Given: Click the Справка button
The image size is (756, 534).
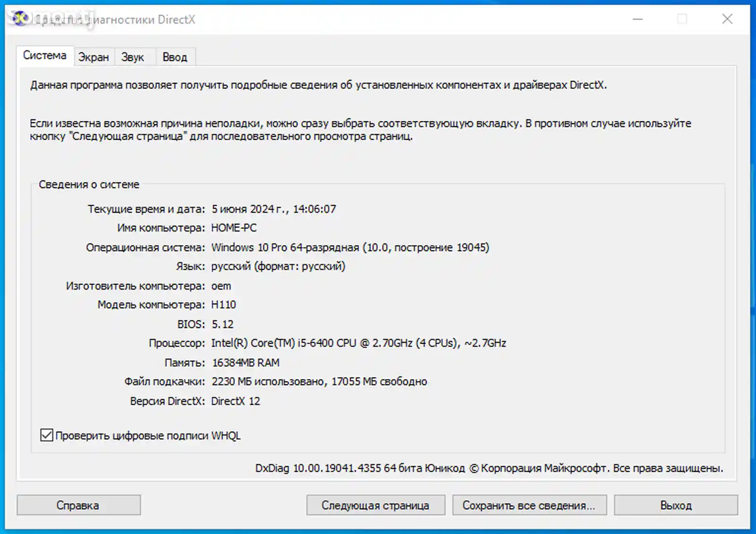Looking at the screenshot, I should coord(78,505).
